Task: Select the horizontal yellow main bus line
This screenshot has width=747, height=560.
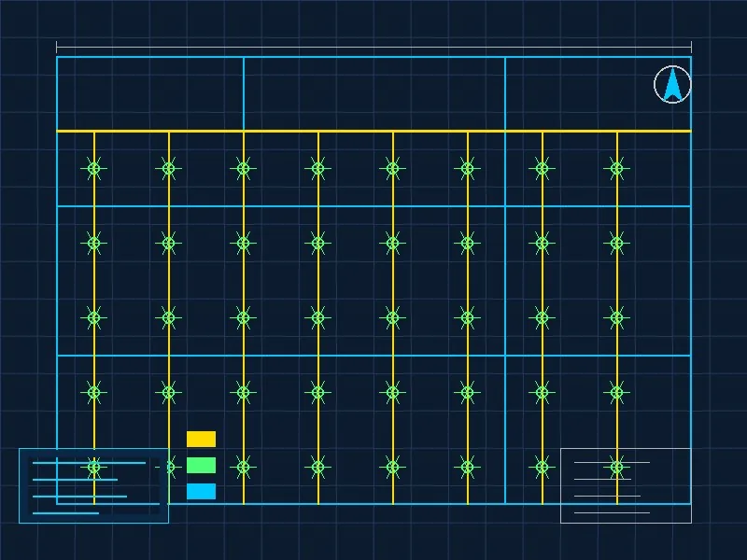Action: pos(374,131)
